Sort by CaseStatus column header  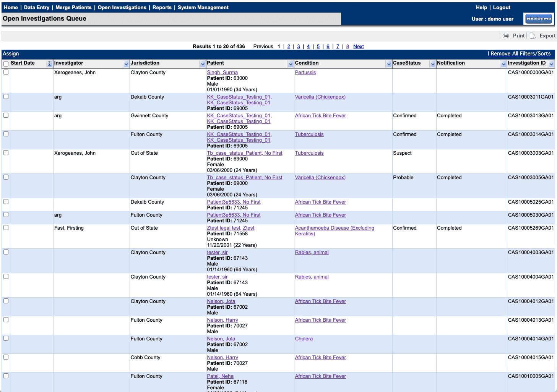[x=407, y=63]
